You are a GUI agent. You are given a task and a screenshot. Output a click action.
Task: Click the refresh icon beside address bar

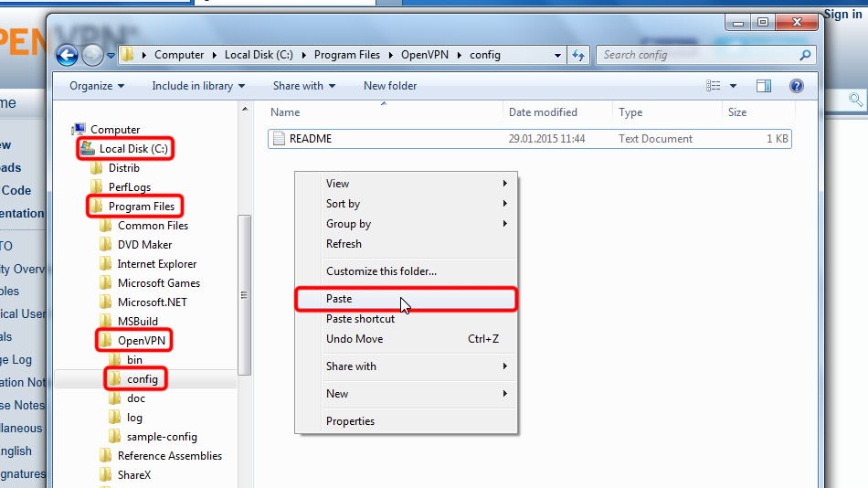577,55
